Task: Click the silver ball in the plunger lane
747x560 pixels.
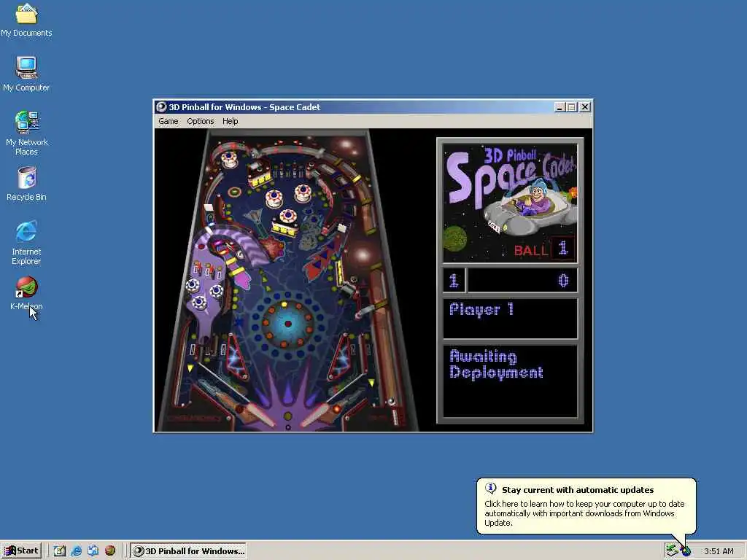Action: click(x=392, y=402)
